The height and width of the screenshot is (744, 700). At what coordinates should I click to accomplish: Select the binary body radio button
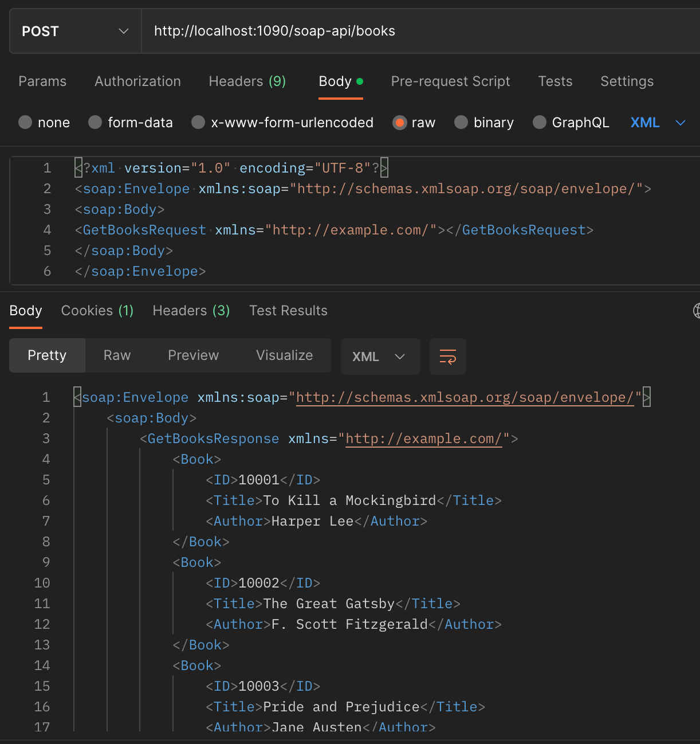[x=461, y=123]
